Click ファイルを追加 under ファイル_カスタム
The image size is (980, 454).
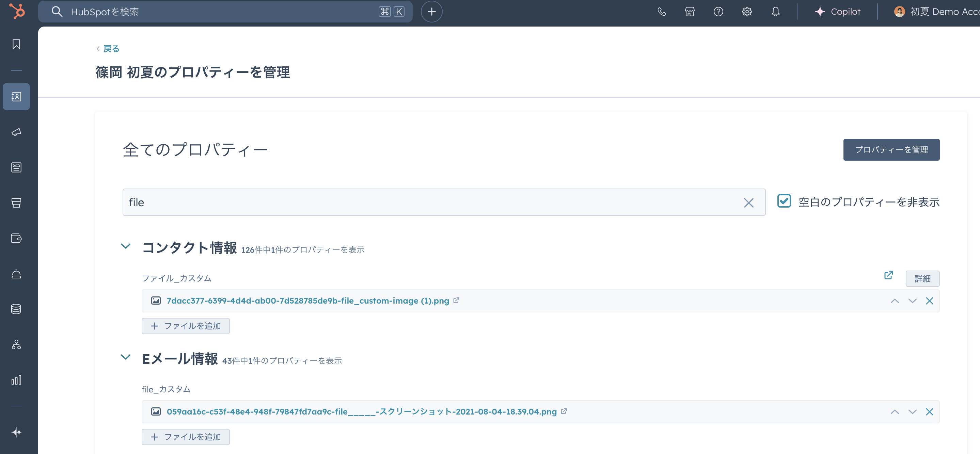(185, 326)
